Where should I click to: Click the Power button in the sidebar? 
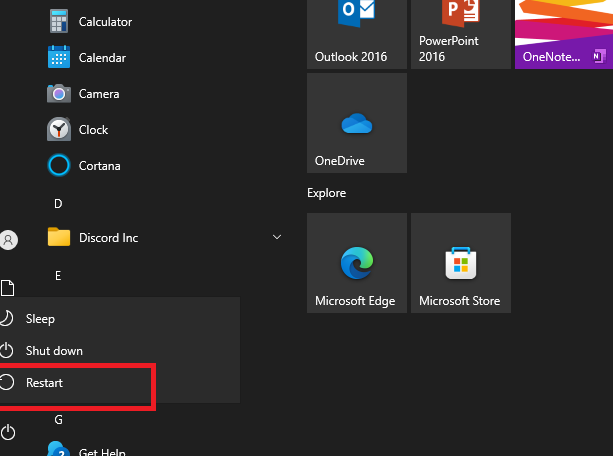tap(9, 432)
